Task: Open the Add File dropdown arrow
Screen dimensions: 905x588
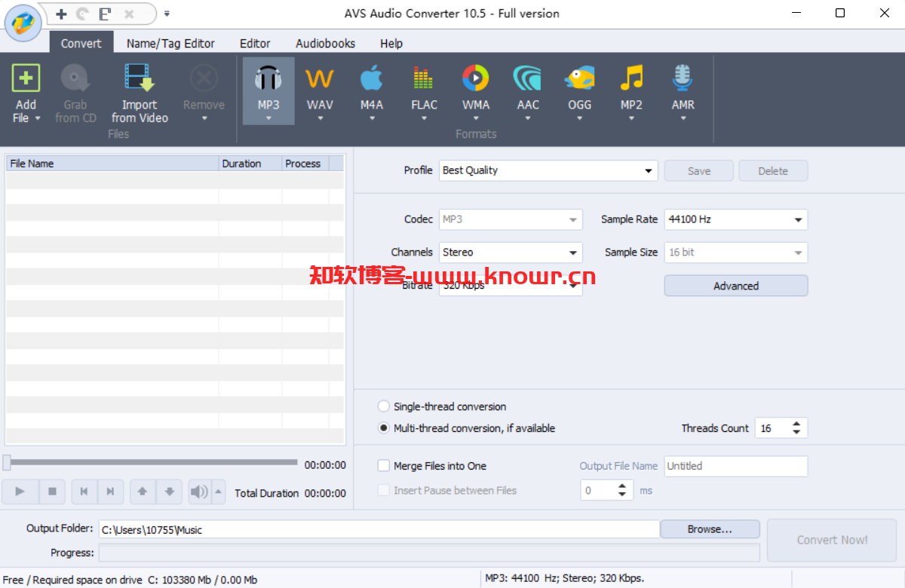Action: [38, 118]
